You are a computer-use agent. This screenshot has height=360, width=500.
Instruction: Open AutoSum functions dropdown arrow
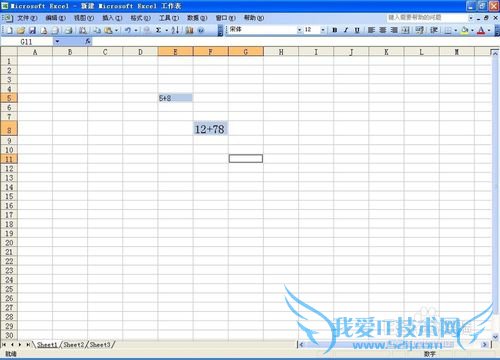[166, 30]
